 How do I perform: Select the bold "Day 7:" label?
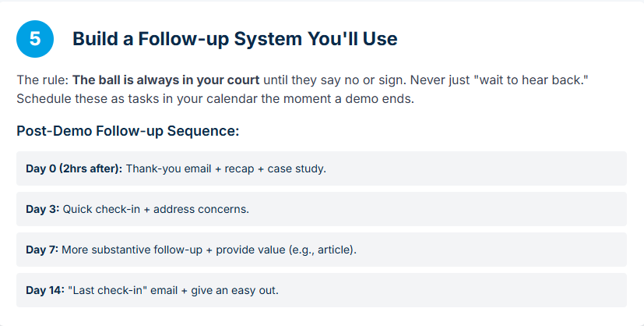click(x=43, y=250)
